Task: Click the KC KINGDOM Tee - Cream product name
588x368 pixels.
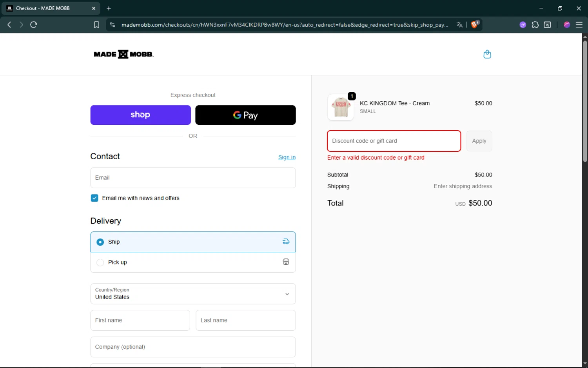Action: [395, 103]
